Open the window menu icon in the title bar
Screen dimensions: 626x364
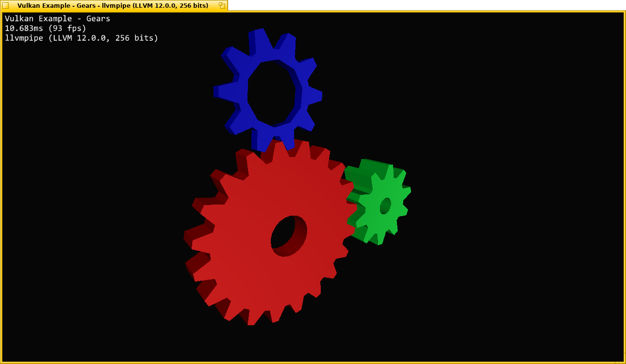click(6, 5)
